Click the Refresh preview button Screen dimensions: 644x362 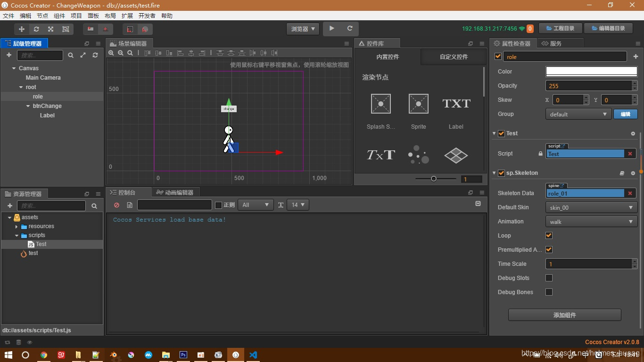point(350,28)
